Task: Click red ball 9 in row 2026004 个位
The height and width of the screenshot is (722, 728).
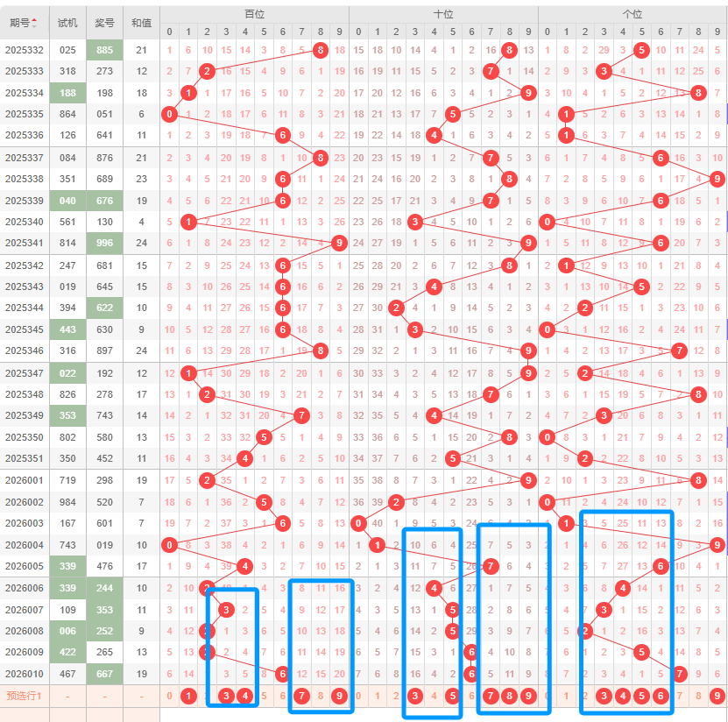Action: click(717, 545)
